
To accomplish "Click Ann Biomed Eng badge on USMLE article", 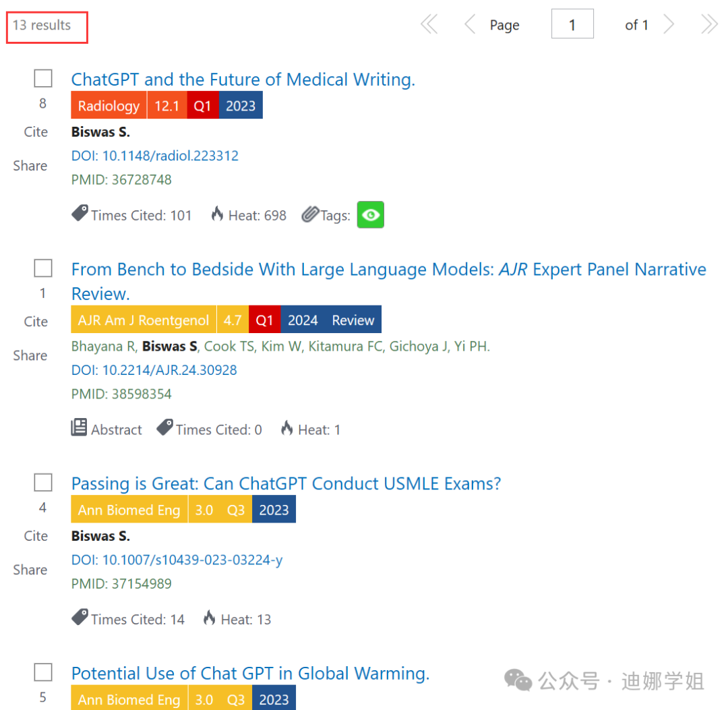I will [x=129, y=509].
